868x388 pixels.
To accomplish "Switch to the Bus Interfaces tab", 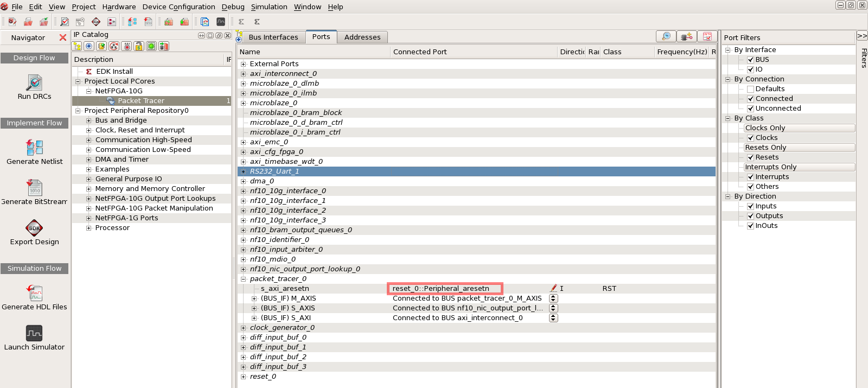I will (273, 37).
